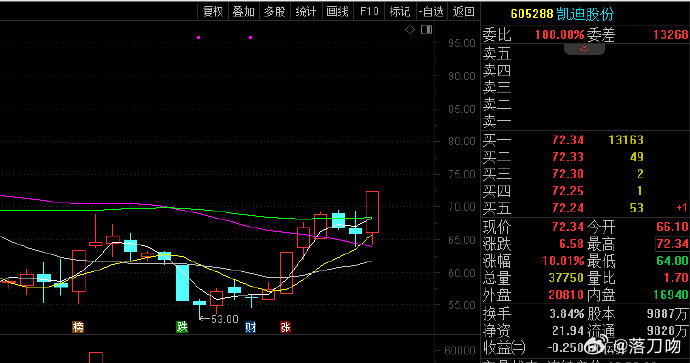This screenshot has width=690, height=363.
Task: Click stock code 605288
Action: [532, 14]
